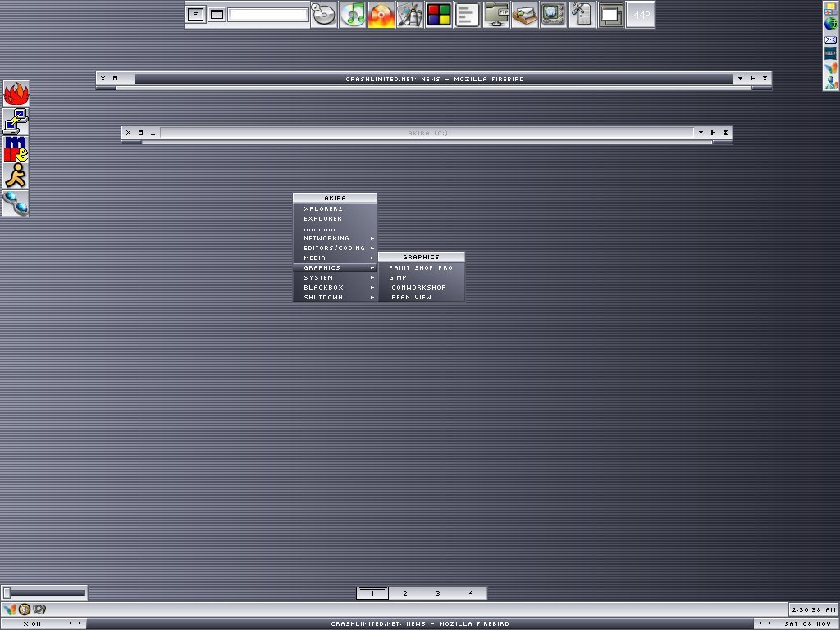840x630 pixels.
Task: Open the orange disc burning icon
Action: 381,15
